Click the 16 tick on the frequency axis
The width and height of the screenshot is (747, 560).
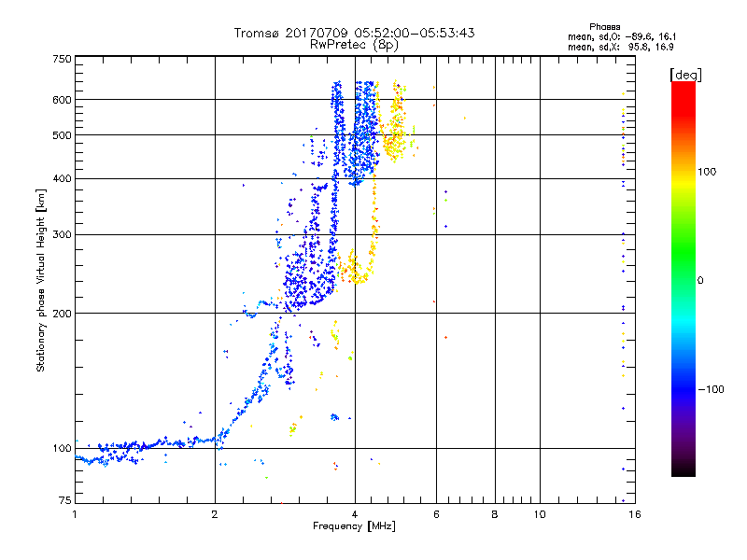(x=634, y=515)
